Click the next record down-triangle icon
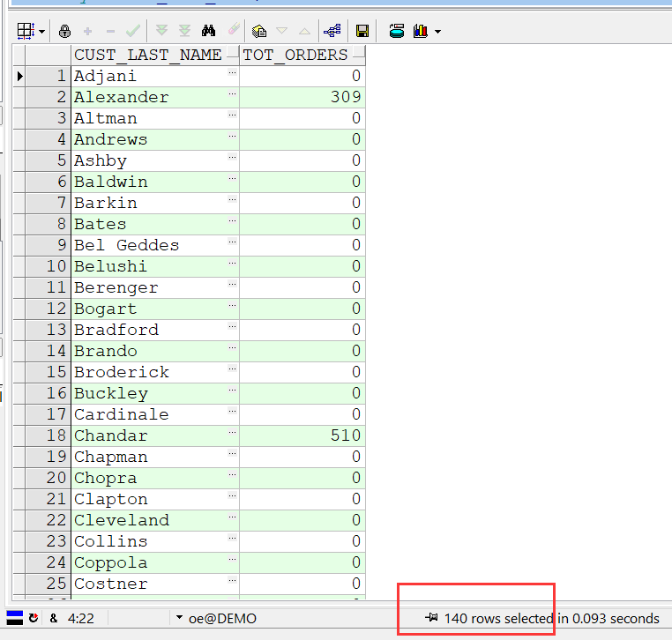672x640 pixels. (x=281, y=31)
